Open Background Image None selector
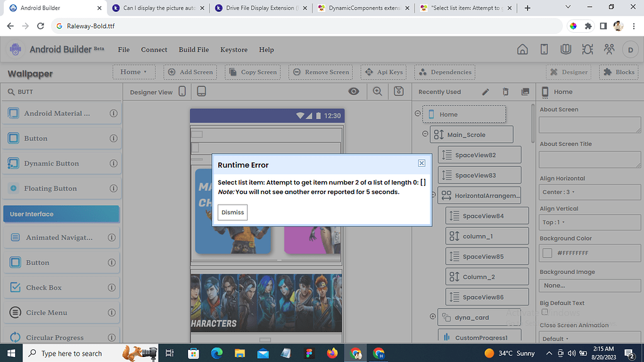The height and width of the screenshot is (362, 644). pos(590,285)
